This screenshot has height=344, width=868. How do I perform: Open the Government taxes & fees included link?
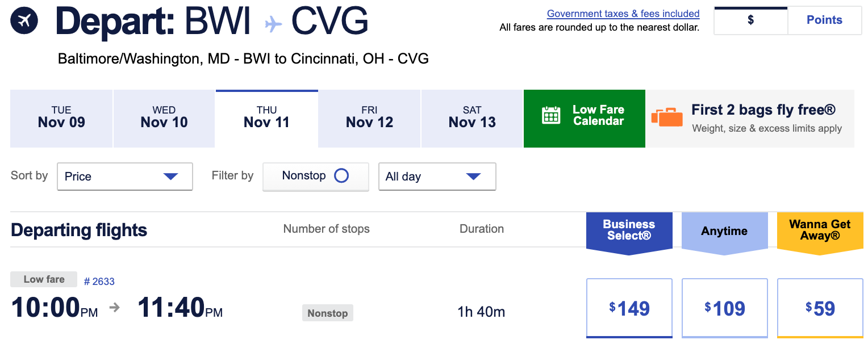pyautogui.click(x=623, y=13)
